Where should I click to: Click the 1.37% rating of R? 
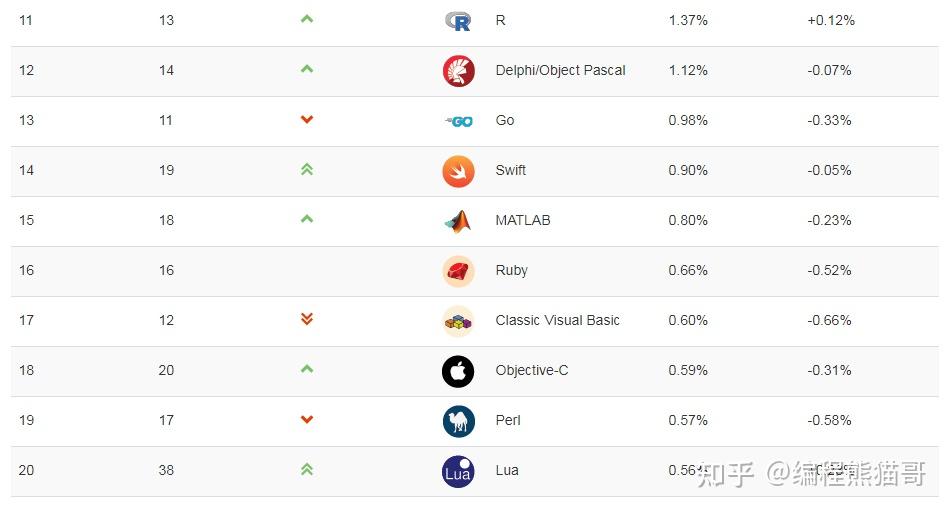[x=688, y=21]
